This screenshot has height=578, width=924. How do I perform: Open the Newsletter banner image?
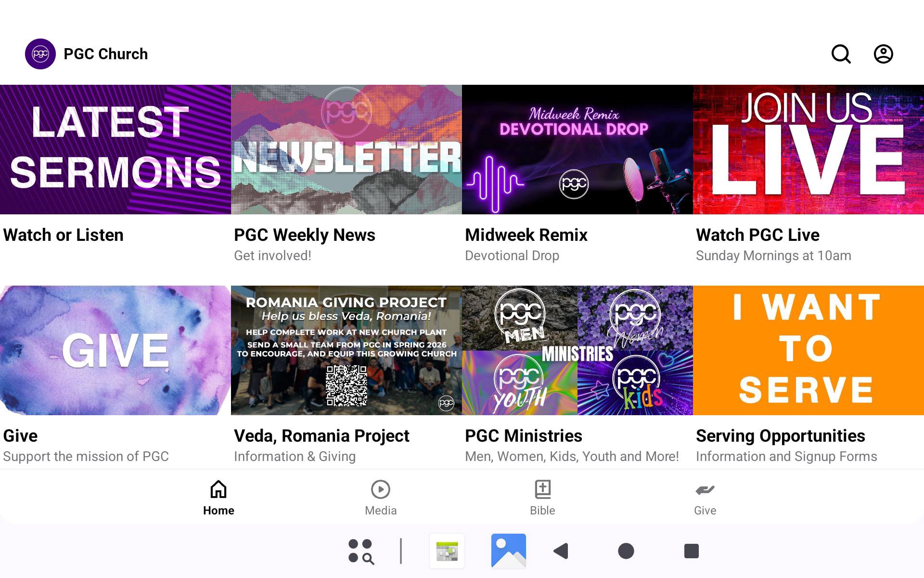pos(346,150)
